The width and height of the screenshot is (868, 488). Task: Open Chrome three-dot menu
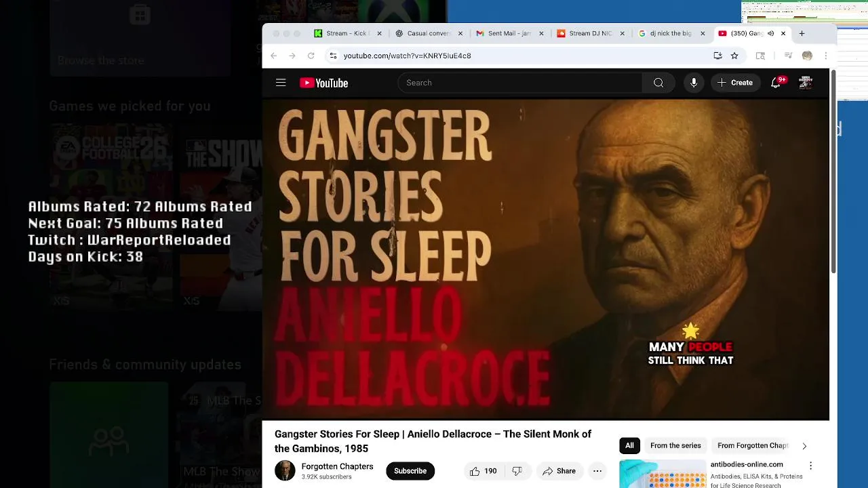point(825,56)
